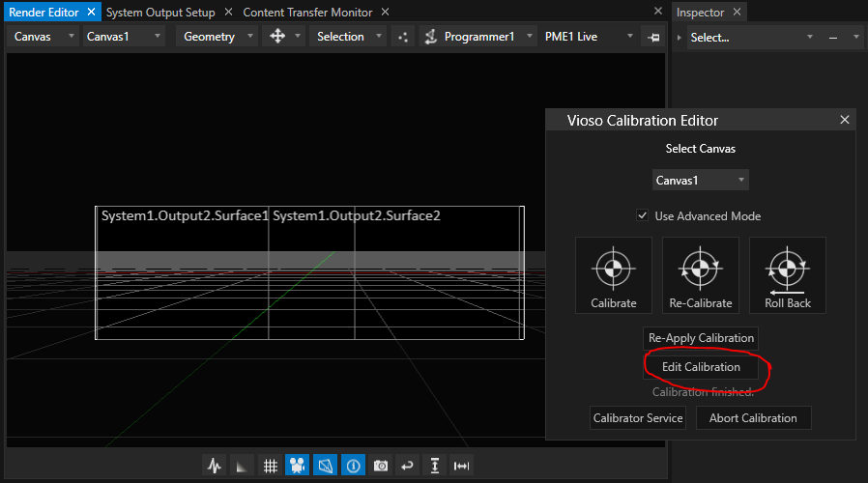Click the Re-Calibrate icon button

click(701, 275)
